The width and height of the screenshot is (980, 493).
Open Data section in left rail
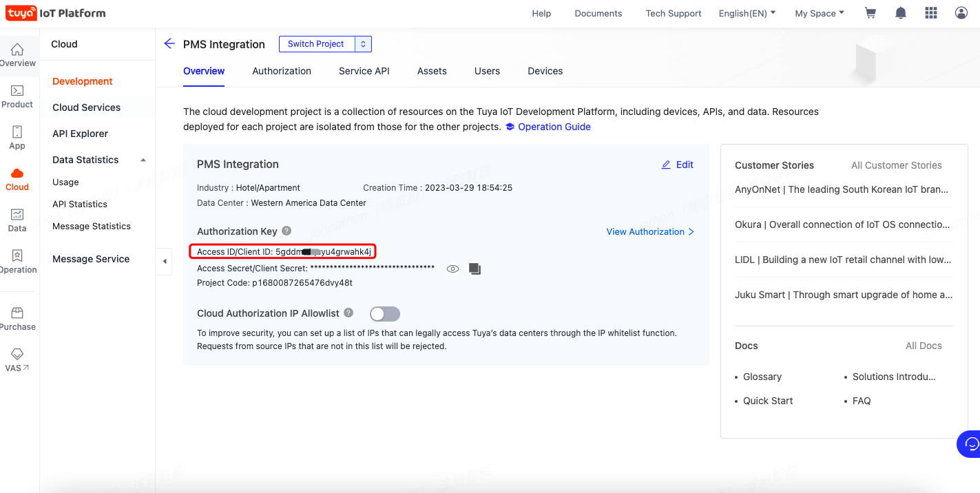(17, 220)
